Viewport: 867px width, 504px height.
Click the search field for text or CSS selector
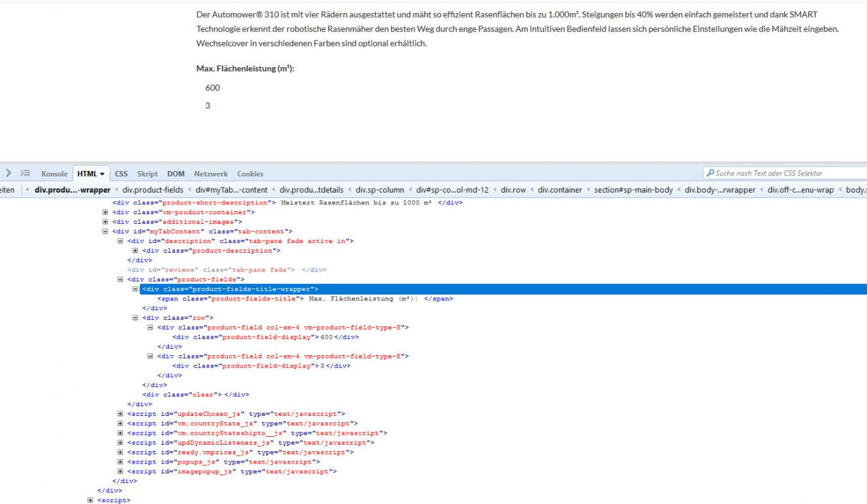tap(783, 174)
